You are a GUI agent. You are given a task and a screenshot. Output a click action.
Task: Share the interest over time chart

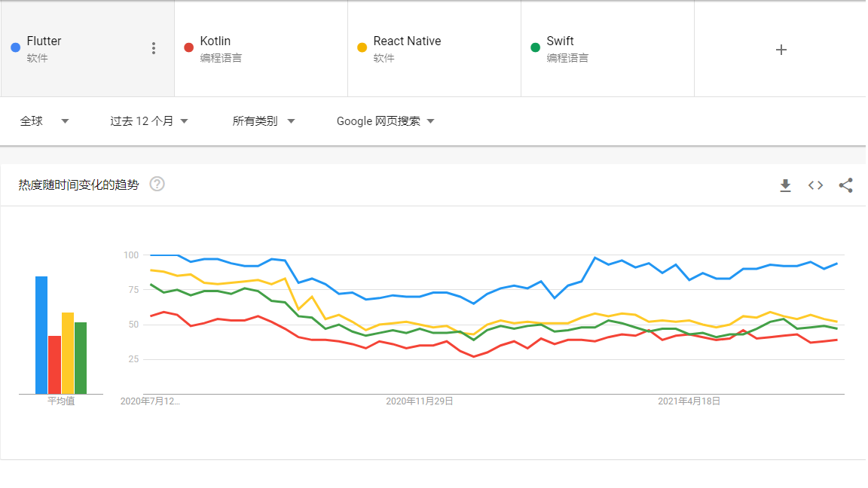pos(845,185)
